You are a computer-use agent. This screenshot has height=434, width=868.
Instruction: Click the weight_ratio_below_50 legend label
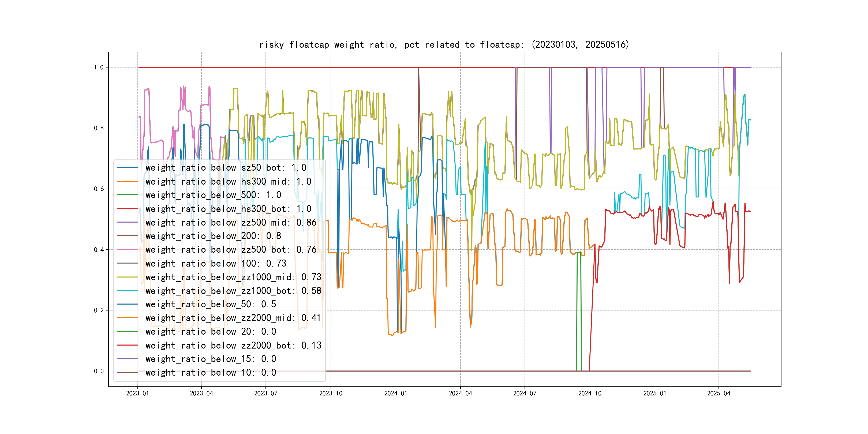[x=211, y=304]
